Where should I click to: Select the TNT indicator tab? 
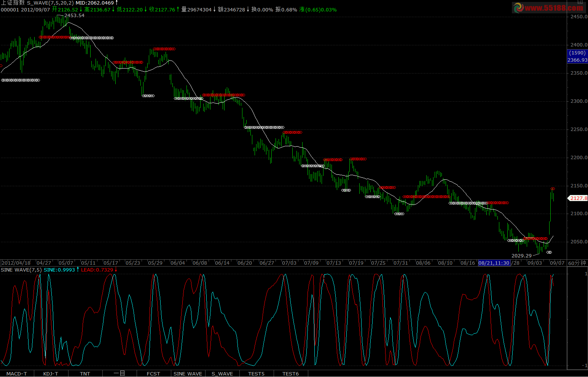85,374
